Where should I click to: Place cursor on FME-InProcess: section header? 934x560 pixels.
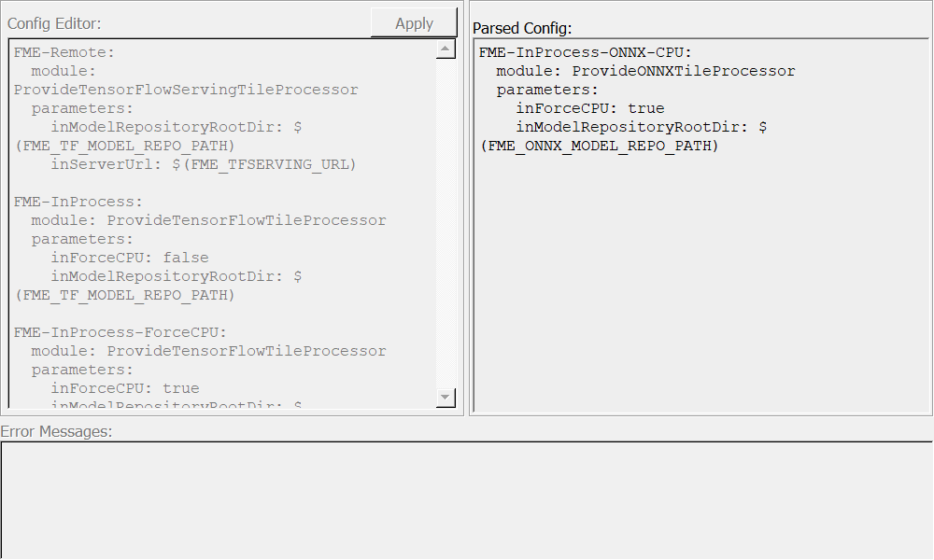78,202
